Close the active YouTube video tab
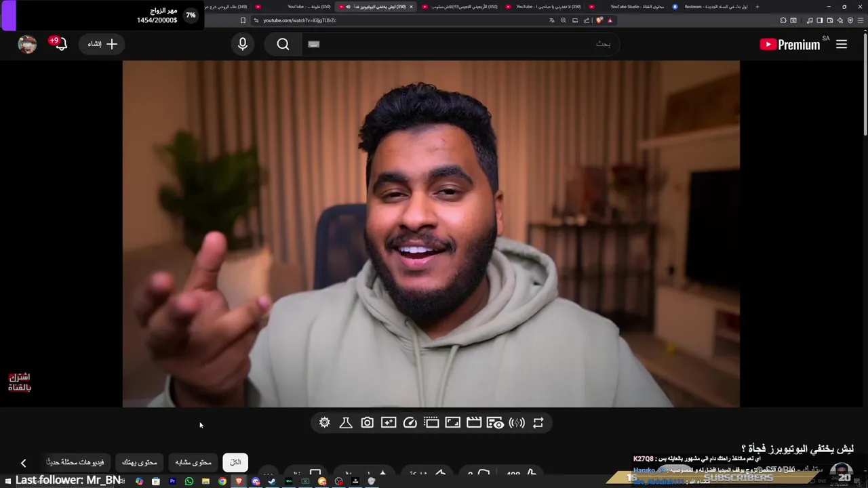 pyautogui.click(x=411, y=7)
